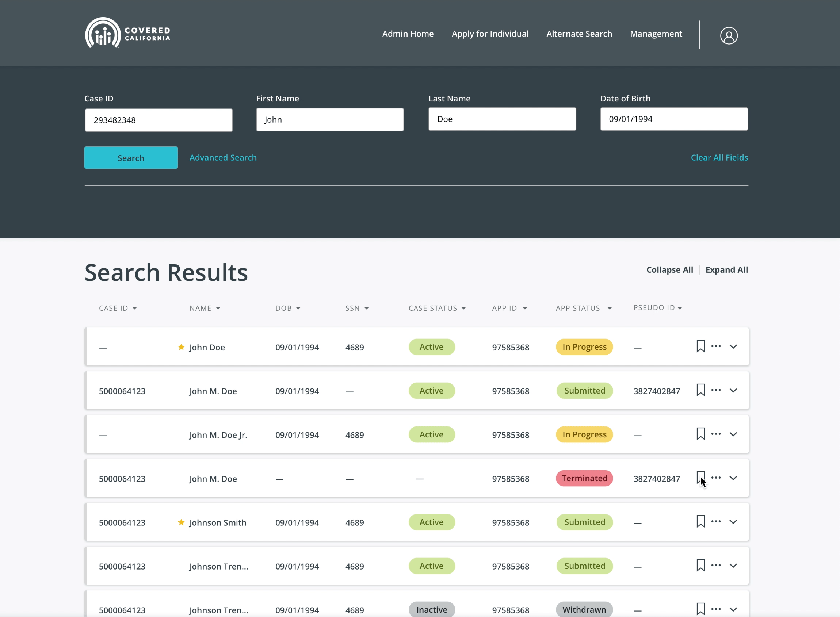840x617 pixels.
Task: Bookmark the John Doe result row
Action: click(700, 346)
